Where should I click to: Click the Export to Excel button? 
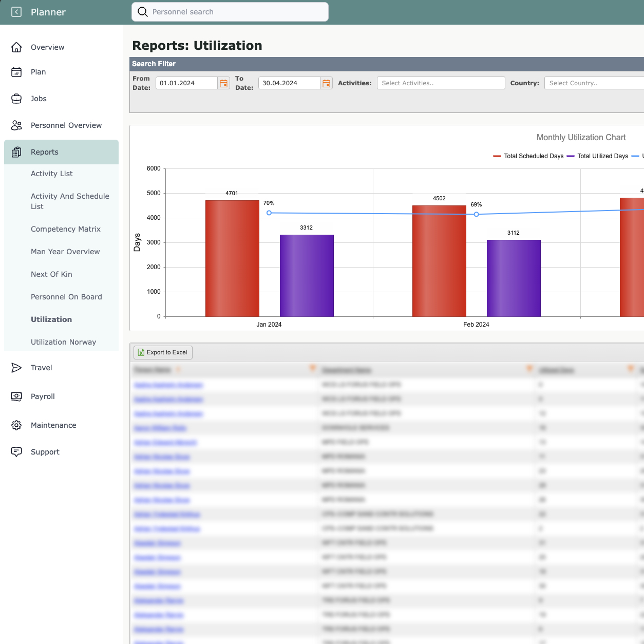pyautogui.click(x=163, y=352)
